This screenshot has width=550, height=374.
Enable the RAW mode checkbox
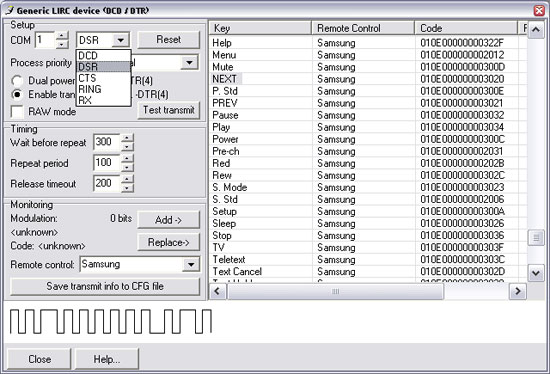pyautogui.click(x=17, y=112)
